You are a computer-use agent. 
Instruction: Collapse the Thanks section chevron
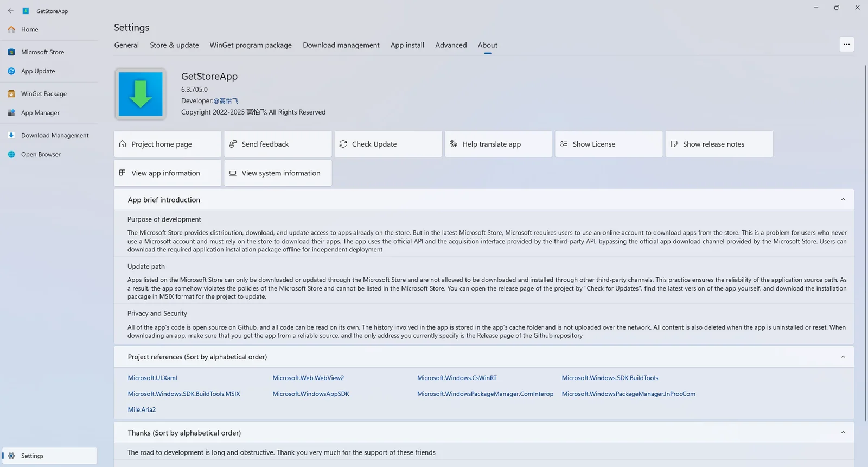(843, 432)
